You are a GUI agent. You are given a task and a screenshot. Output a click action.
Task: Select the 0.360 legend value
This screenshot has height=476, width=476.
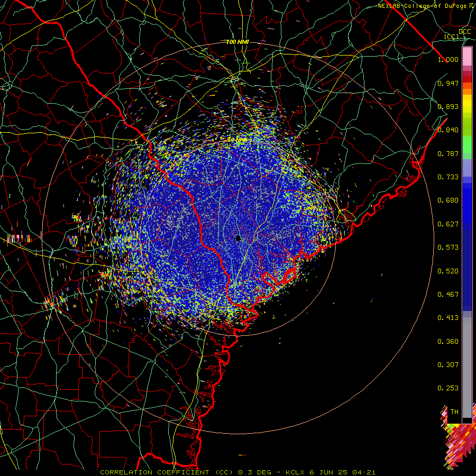(448, 342)
